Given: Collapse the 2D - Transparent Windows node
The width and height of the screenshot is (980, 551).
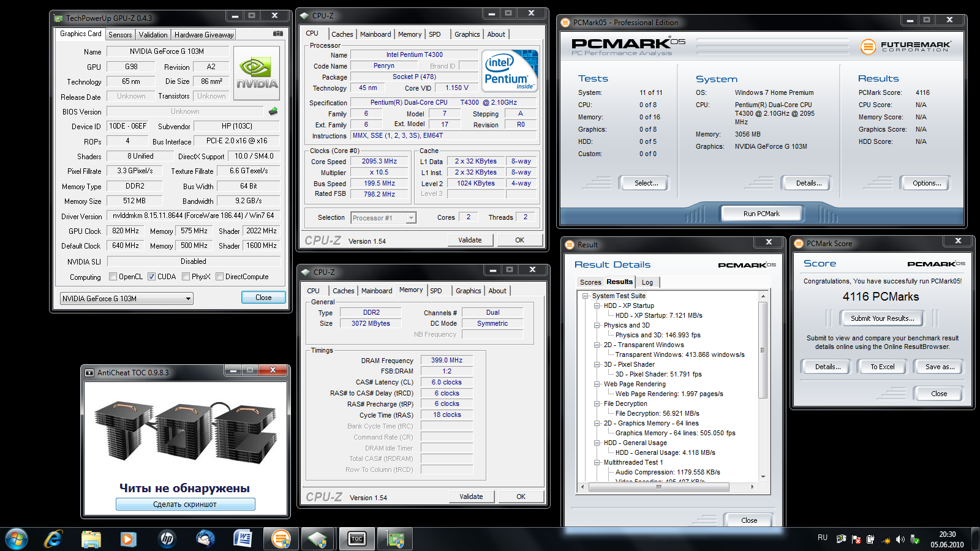Looking at the screenshot, I should tap(597, 345).
